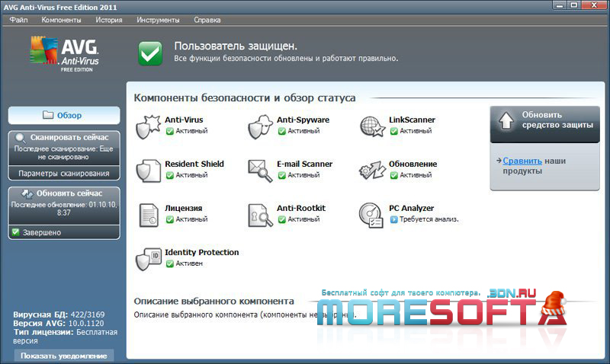Open the История menu
This screenshot has height=364, width=610.
pyautogui.click(x=108, y=20)
